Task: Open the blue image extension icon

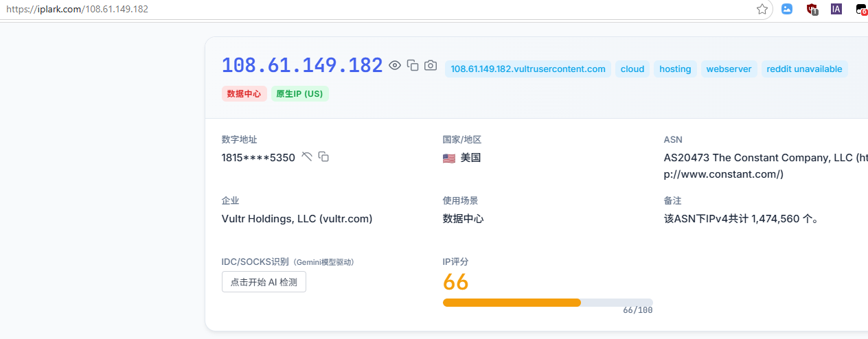Action: [787, 10]
